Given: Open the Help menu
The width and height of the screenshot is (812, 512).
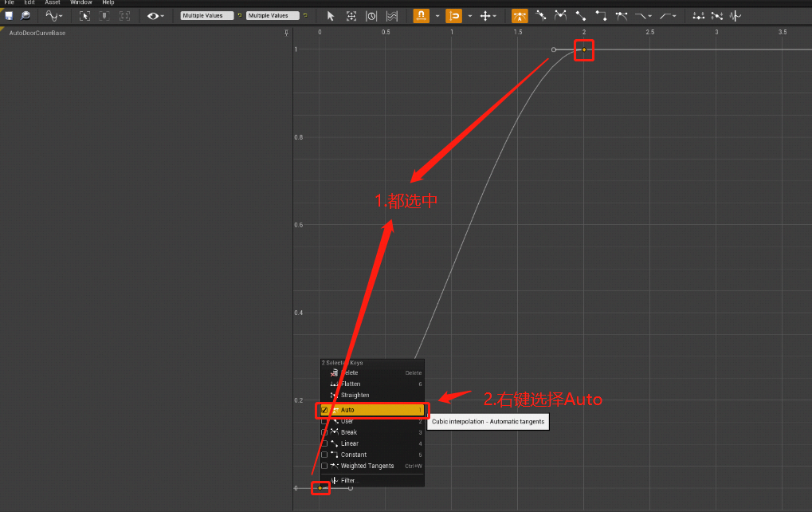Looking at the screenshot, I should coord(108,2).
